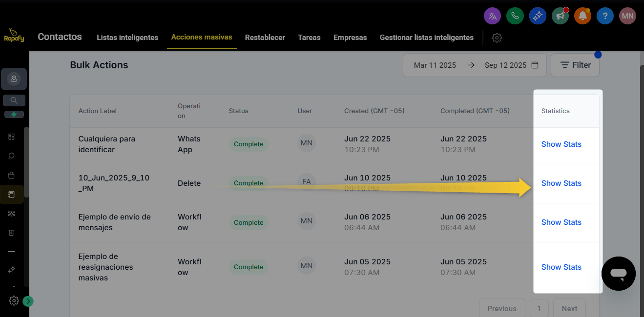This screenshot has width=644, height=317.
Task: Show Stats for the Delete operation row
Action: coord(561,183)
